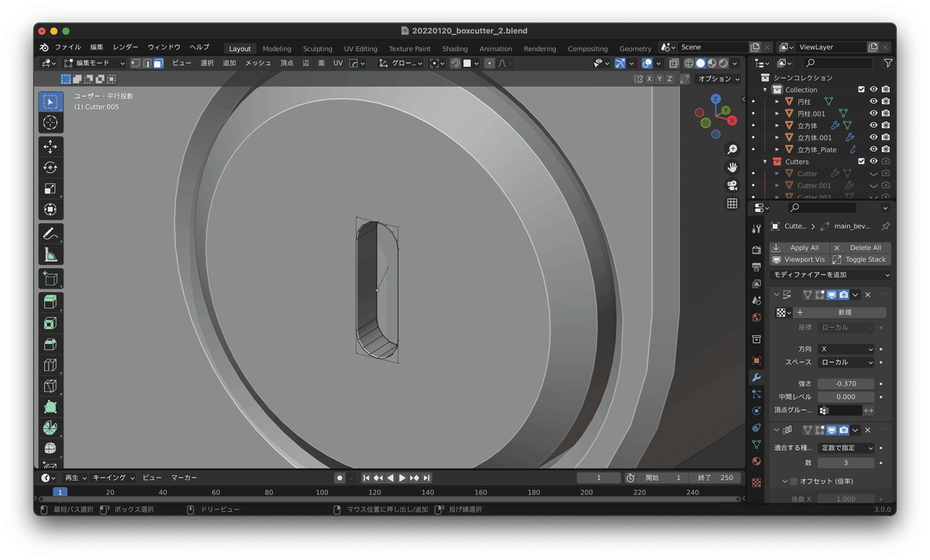This screenshot has width=930, height=560.
Task: Open the オプション dropdown
Action: coord(718,79)
